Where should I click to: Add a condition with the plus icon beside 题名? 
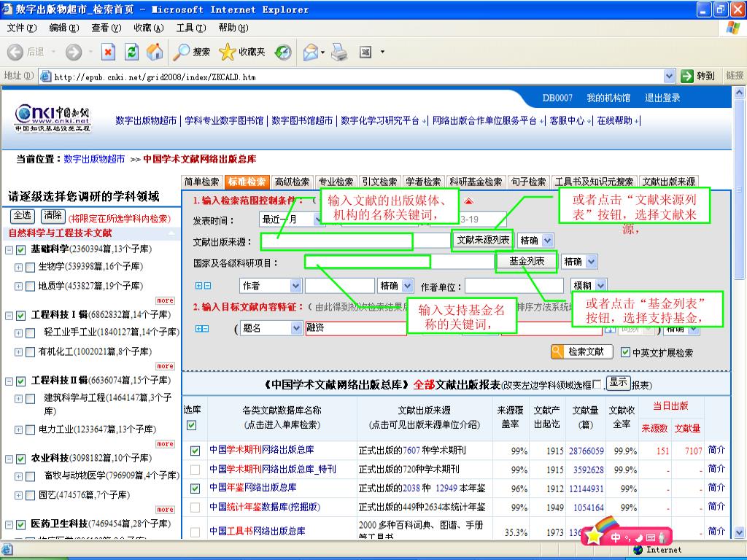click(198, 329)
